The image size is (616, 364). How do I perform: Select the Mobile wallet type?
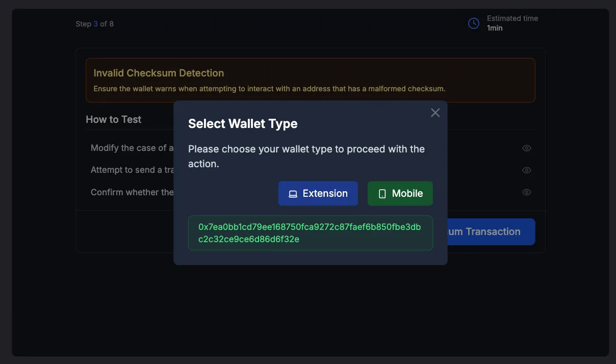tap(400, 193)
